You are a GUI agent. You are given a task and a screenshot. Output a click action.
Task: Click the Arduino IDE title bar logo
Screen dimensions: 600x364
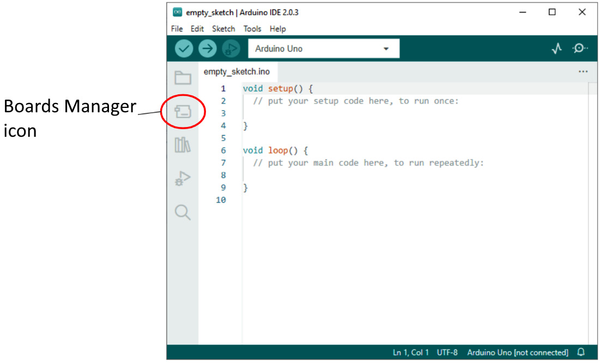(x=177, y=12)
